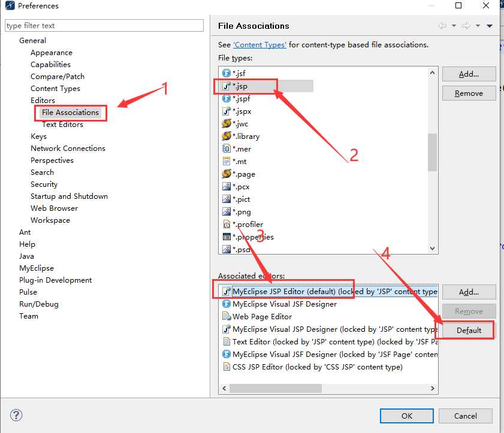Click the associated editors right scroll arrow
504x433 pixels.
(x=432, y=388)
